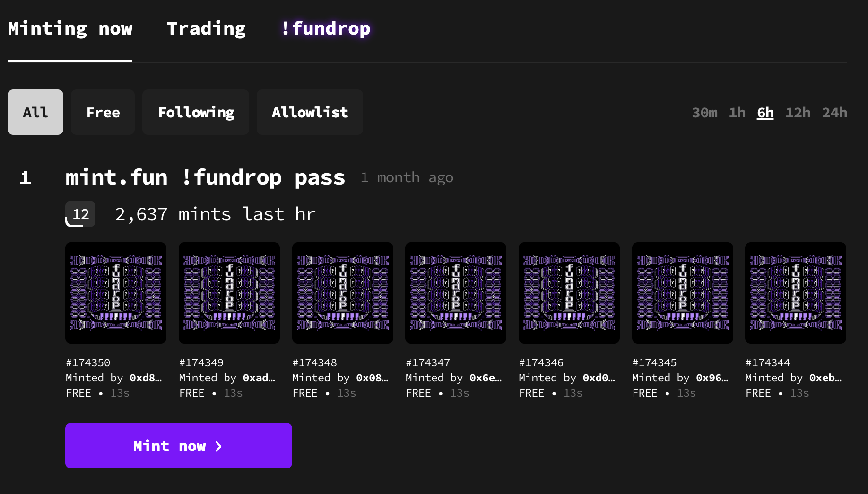The width and height of the screenshot is (868, 494).
Task: Open the #174350 fundrop pass artwork
Action: pos(115,292)
